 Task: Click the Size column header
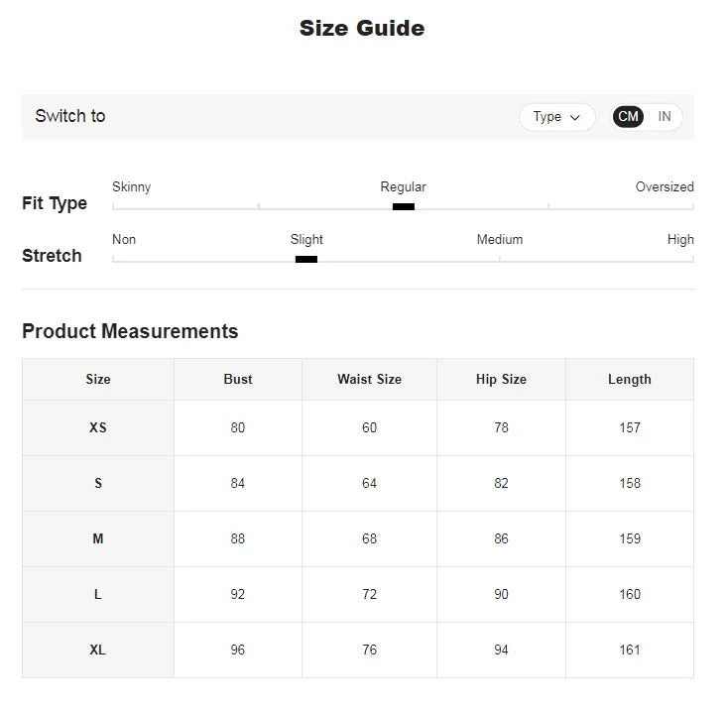[x=98, y=380]
